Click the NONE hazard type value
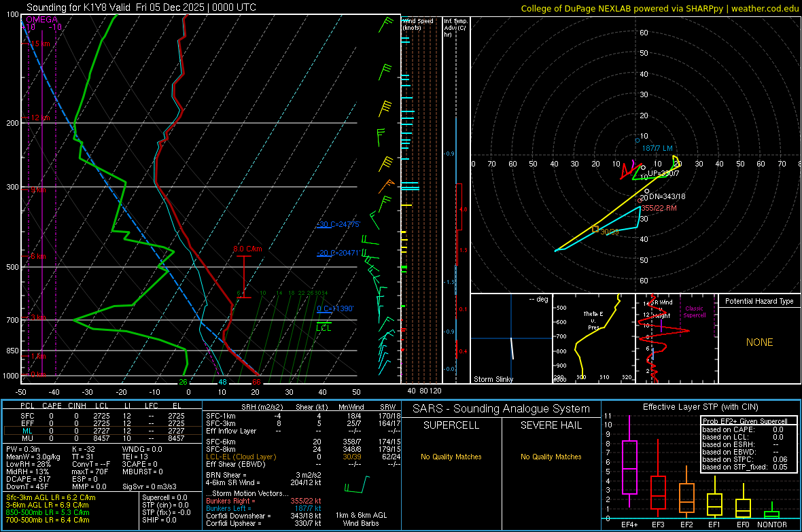 760,342
